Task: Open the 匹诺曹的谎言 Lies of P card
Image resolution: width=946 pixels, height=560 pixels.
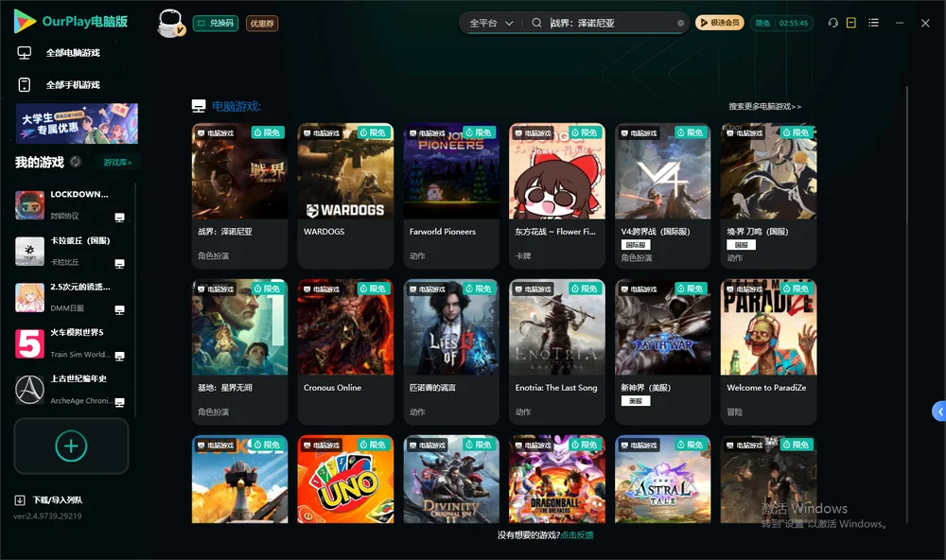Action: 451,352
